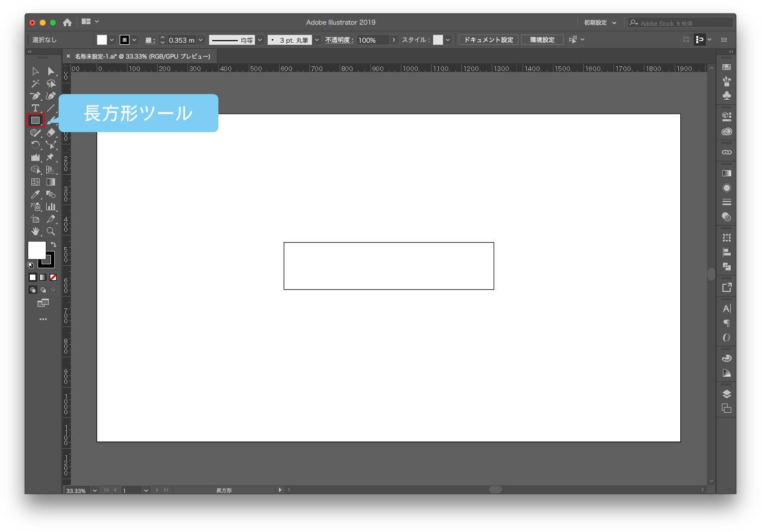Viewport: 761px width, 532px height.
Task: Change screen mode button
Action: (43, 303)
